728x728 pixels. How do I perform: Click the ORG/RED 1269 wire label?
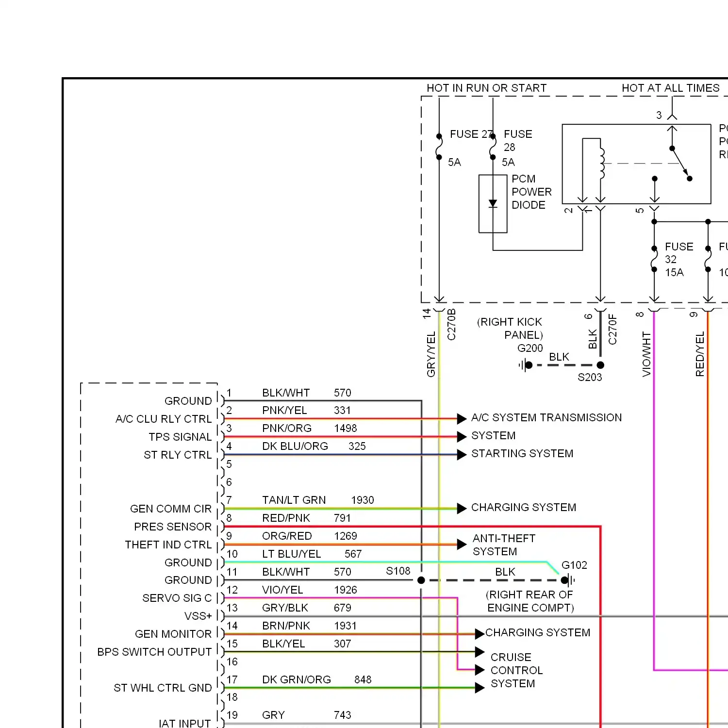pyautogui.click(x=309, y=536)
